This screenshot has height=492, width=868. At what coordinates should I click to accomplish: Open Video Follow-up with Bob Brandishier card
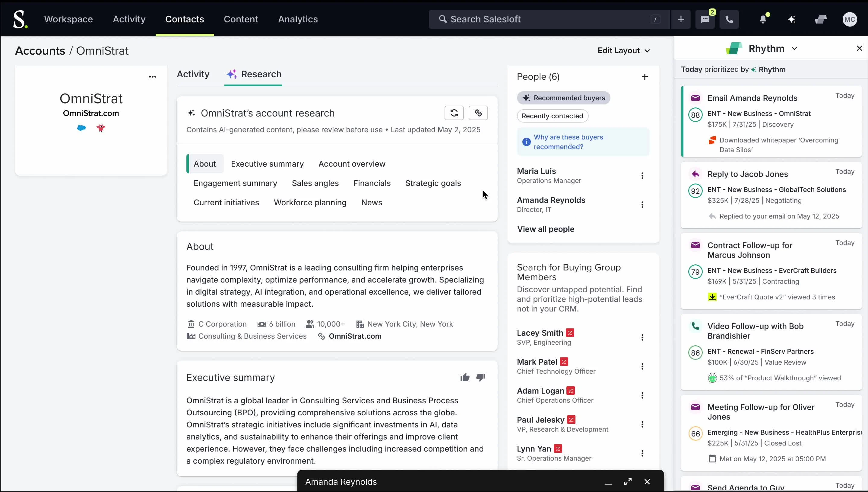pos(771,352)
